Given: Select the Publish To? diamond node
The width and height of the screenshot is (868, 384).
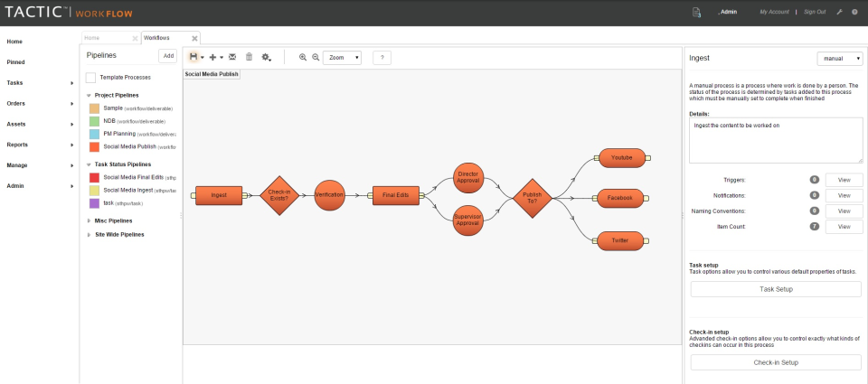Looking at the screenshot, I should 532,196.
